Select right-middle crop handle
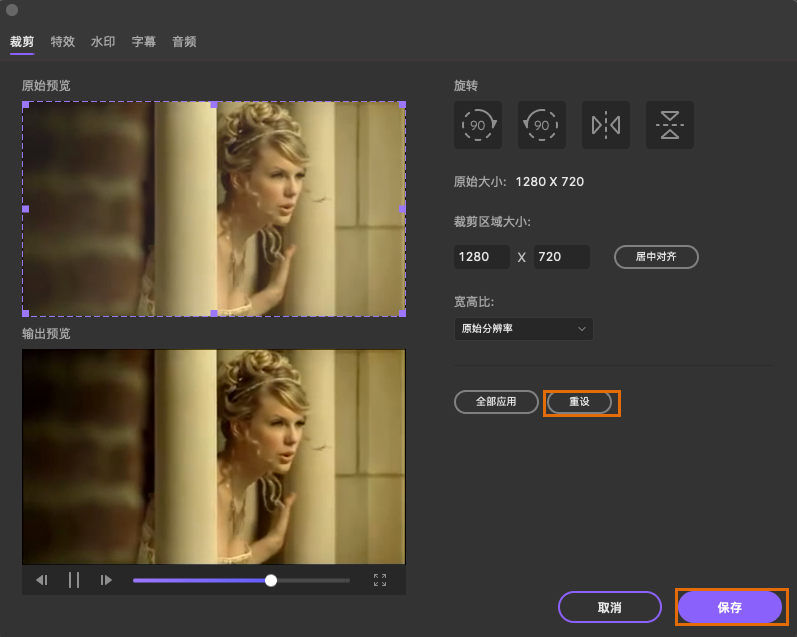The width and height of the screenshot is (797, 637). (x=402, y=209)
